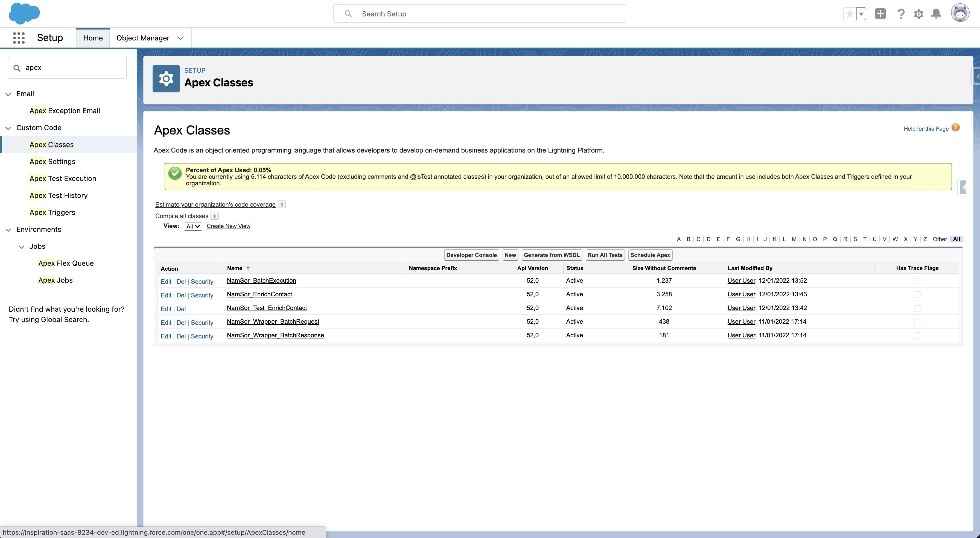Click Compile all classes link

click(182, 215)
